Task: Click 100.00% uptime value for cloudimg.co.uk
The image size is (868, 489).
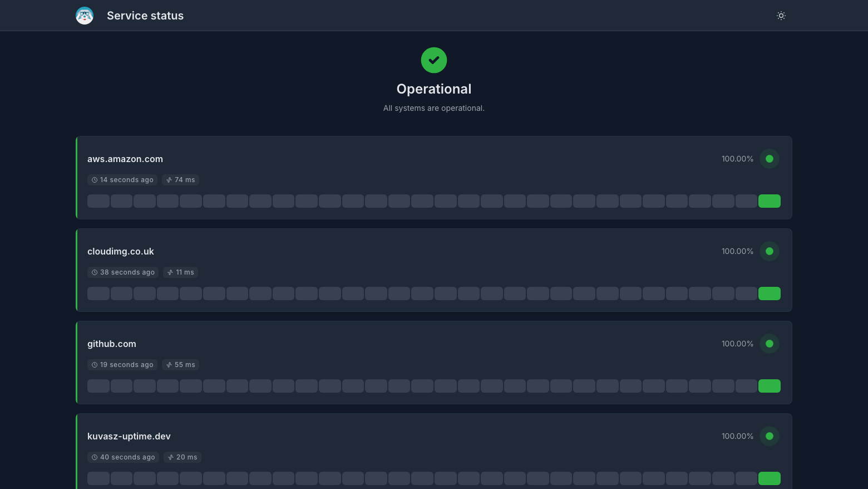Action: point(737,251)
